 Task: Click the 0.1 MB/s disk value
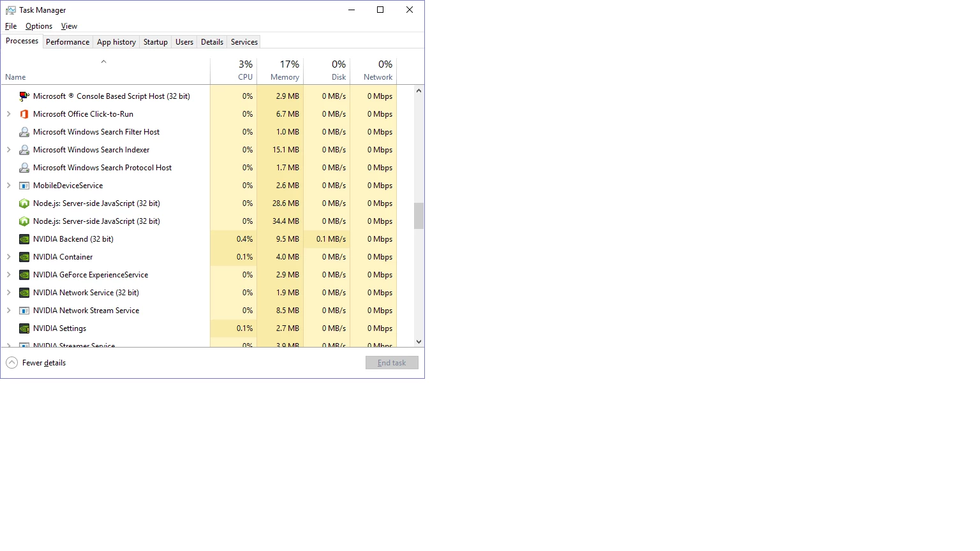331,239
